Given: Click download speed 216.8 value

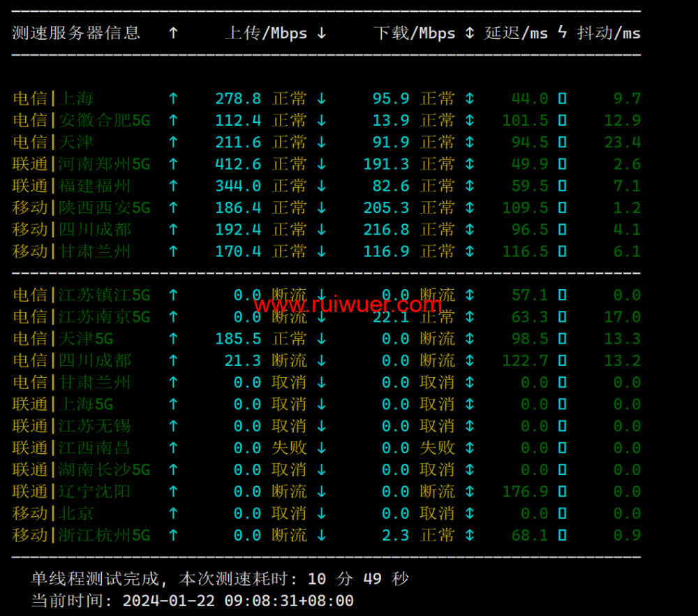Looking at the screenshot, I should tap(386, 230).
